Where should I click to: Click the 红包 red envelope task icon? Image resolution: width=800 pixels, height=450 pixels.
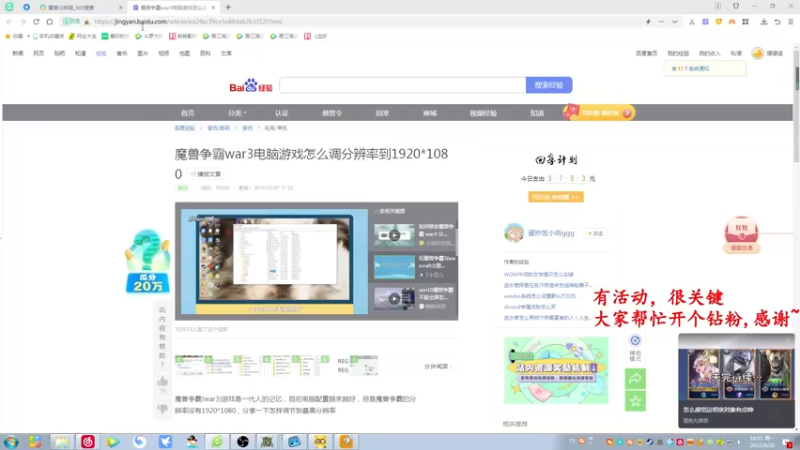click(742, 235)
